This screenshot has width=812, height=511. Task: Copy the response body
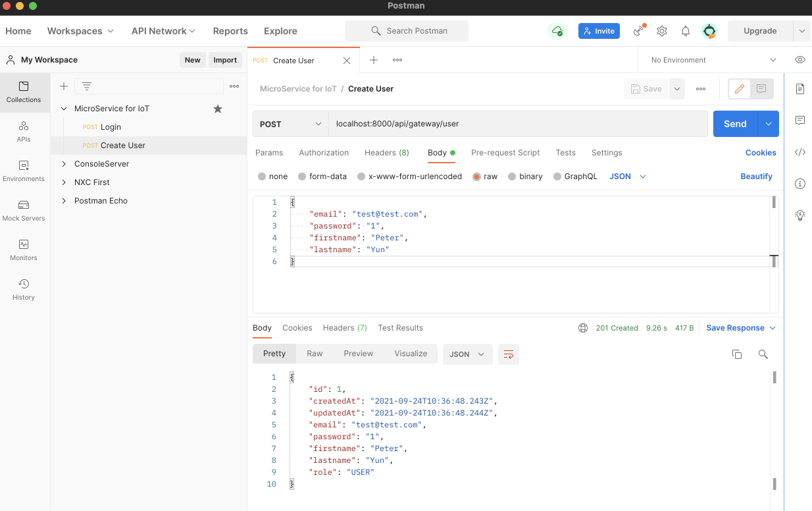pyautogui.click(x=737, y=354)
